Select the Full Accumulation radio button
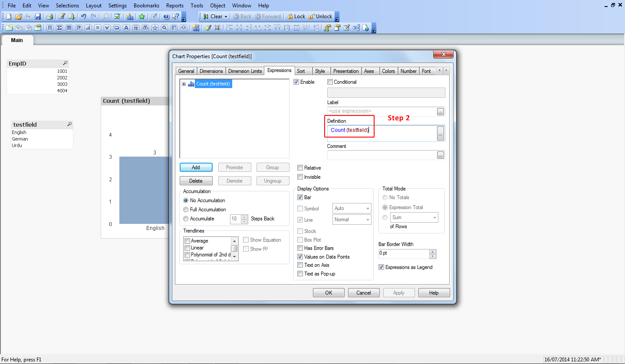 click(186, 210)
